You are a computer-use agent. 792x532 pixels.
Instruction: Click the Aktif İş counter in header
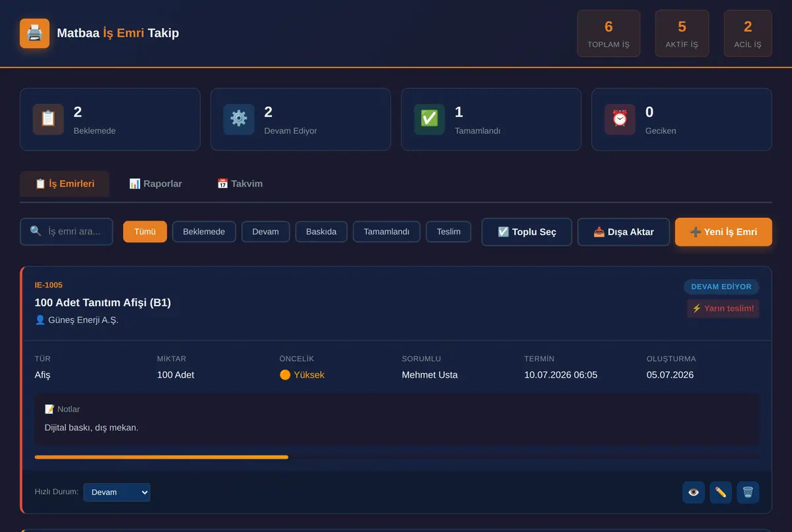(682, 33)
